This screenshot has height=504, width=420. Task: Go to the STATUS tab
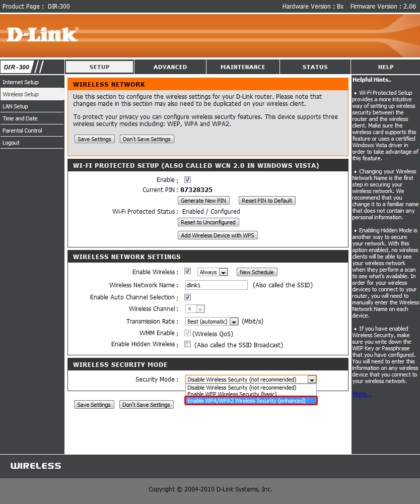pyautogui.click(x=315, y=67)
